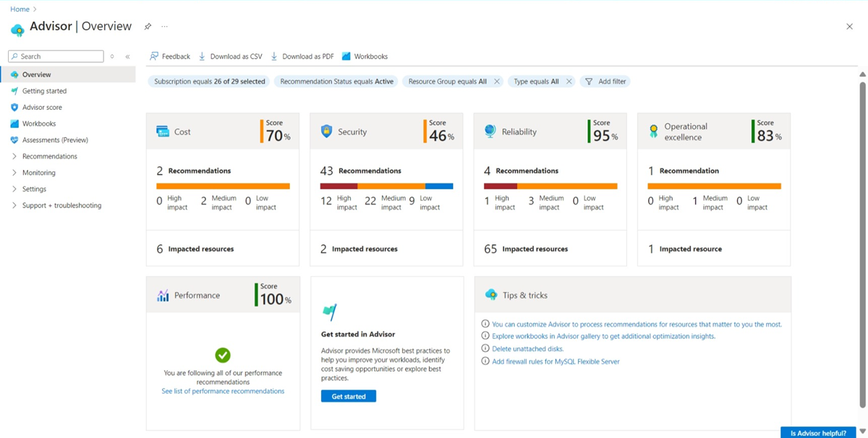868x438 pixels.
Task: Click inside the Search field
Action: click(x=56, y=56)
